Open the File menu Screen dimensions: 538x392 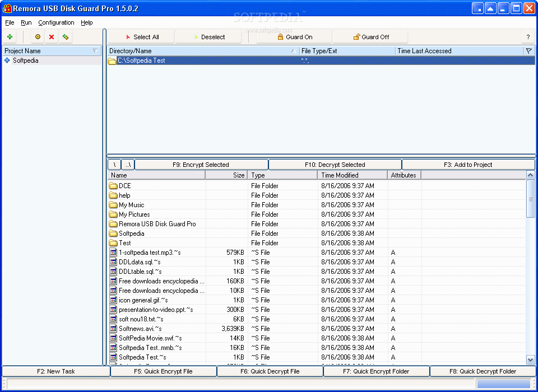click(10, 22)
